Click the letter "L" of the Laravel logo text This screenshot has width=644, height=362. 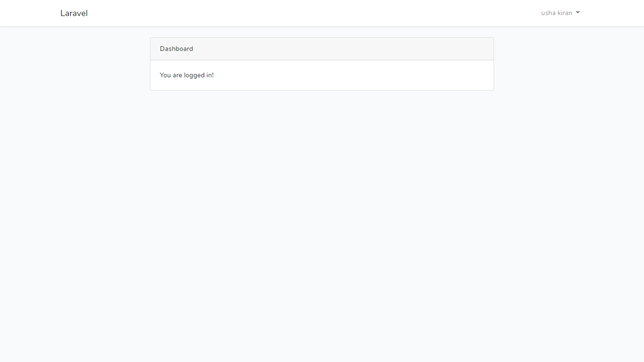63,13
